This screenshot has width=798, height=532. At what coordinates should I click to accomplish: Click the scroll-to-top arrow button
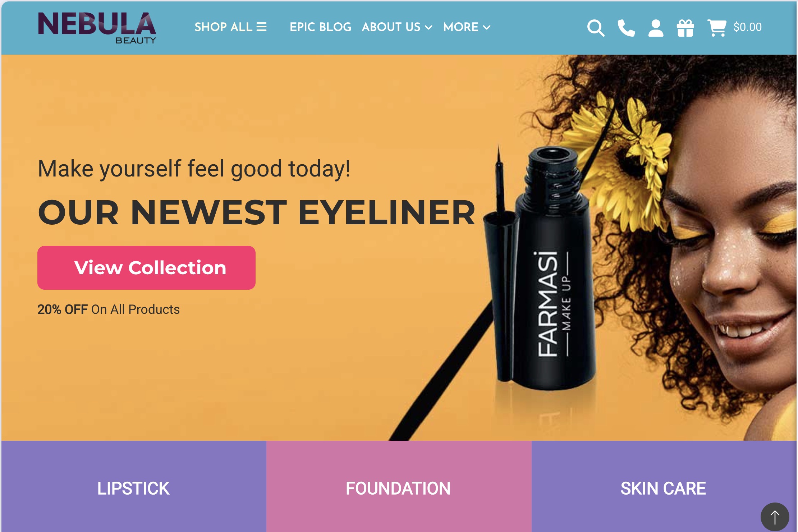775,517
